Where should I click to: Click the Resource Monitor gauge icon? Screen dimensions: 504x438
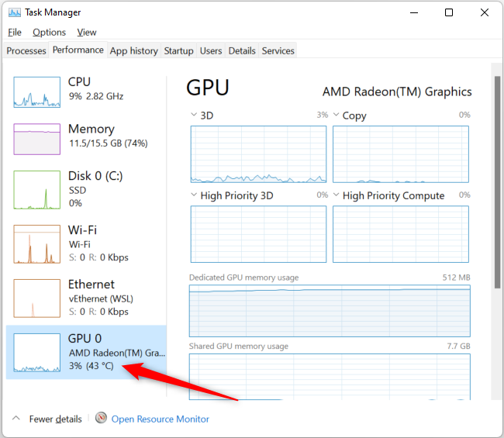[x=101, y=418]
